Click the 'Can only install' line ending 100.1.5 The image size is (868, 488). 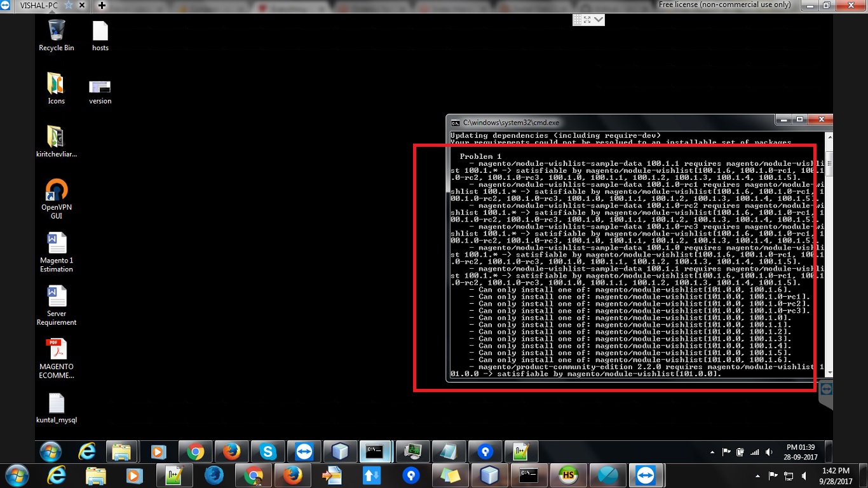click(x=630, y=353)
